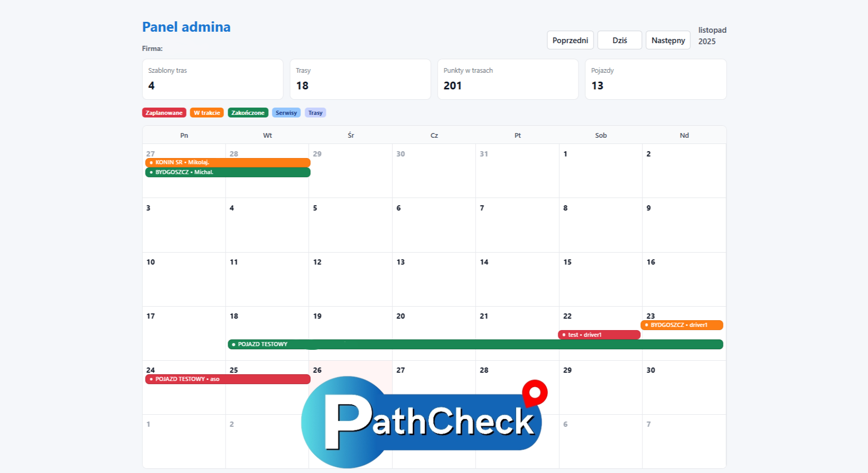Screen dimensions: 868x473
Task: Select the orange W trakcie badge
Action: pos(207,113)
